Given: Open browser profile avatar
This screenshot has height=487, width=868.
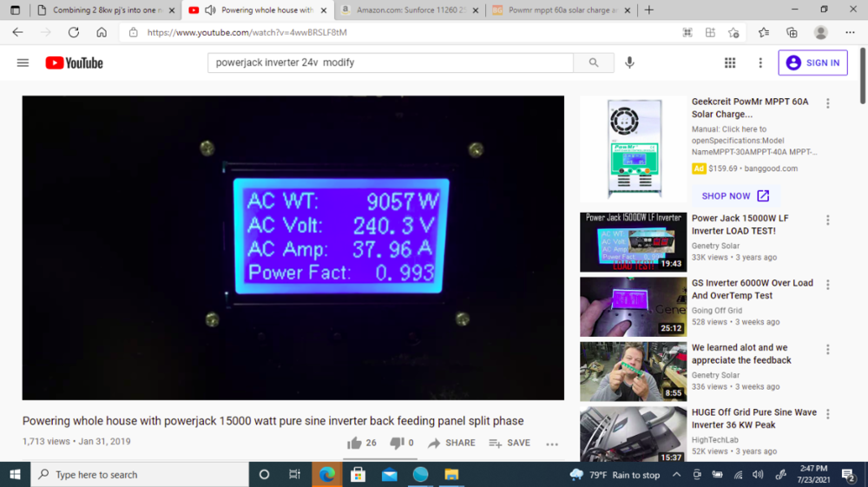Looking at the screenshot, I should click(821, 33).
